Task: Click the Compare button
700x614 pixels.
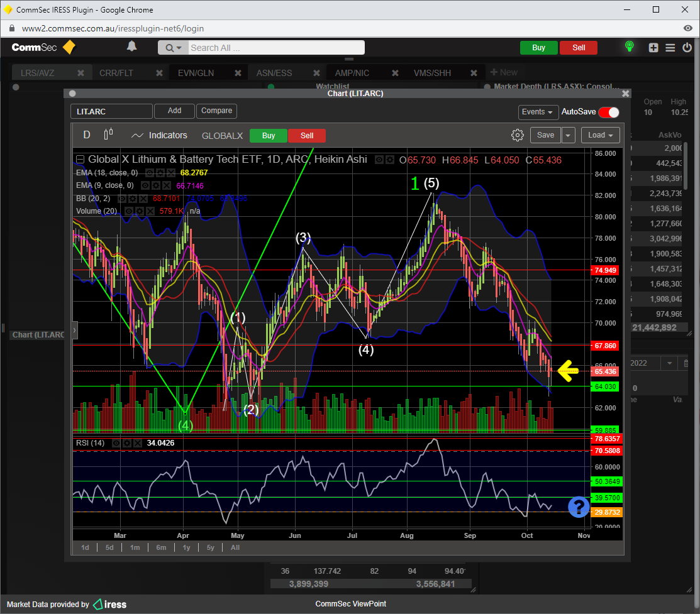Action: (x=216, y=111)
